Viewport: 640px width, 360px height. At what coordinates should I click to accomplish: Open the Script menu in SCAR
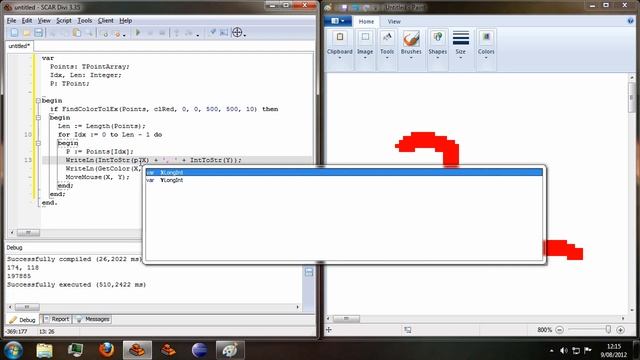click(64, 20)
